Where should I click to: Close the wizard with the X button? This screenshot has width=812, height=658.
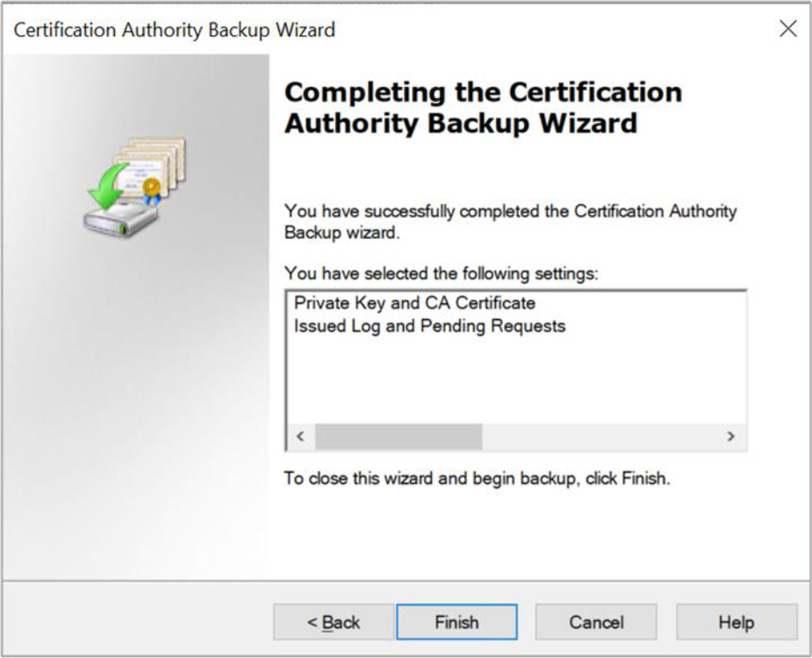[787, 29]
